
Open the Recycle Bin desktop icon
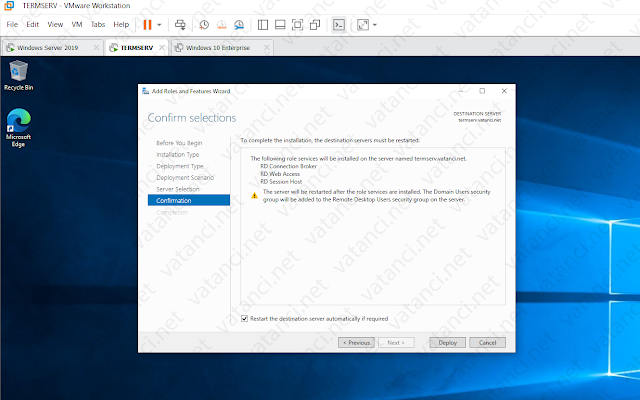18,75
